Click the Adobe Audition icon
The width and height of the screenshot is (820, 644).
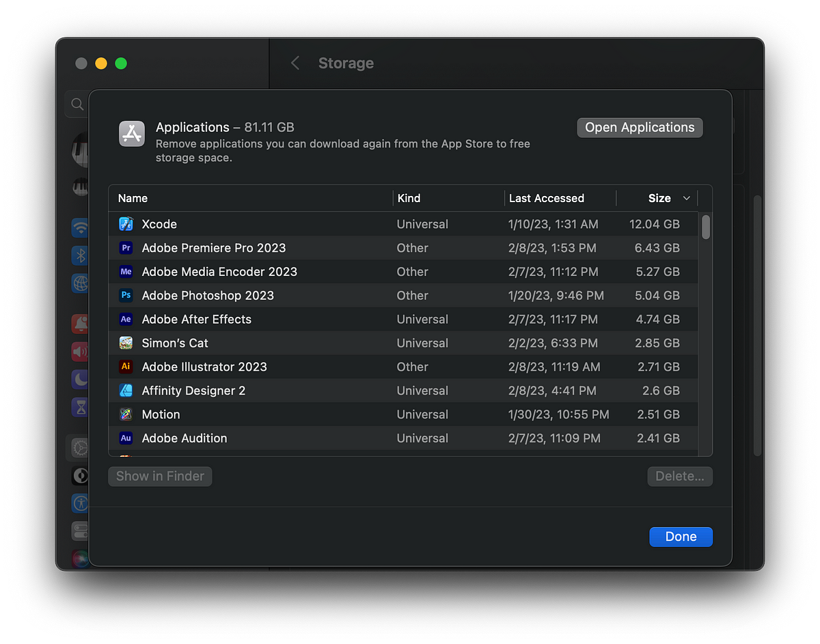[x=126, y=438]
